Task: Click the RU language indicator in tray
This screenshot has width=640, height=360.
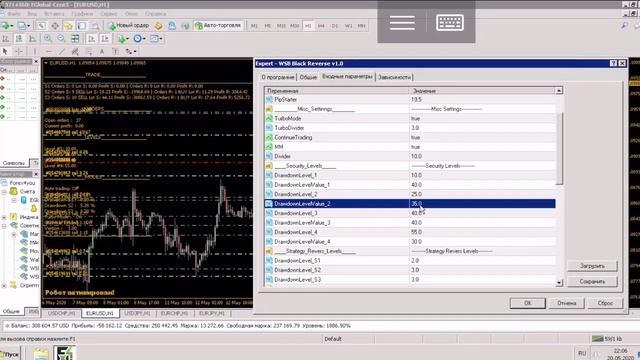Action: tap(582, 353)
